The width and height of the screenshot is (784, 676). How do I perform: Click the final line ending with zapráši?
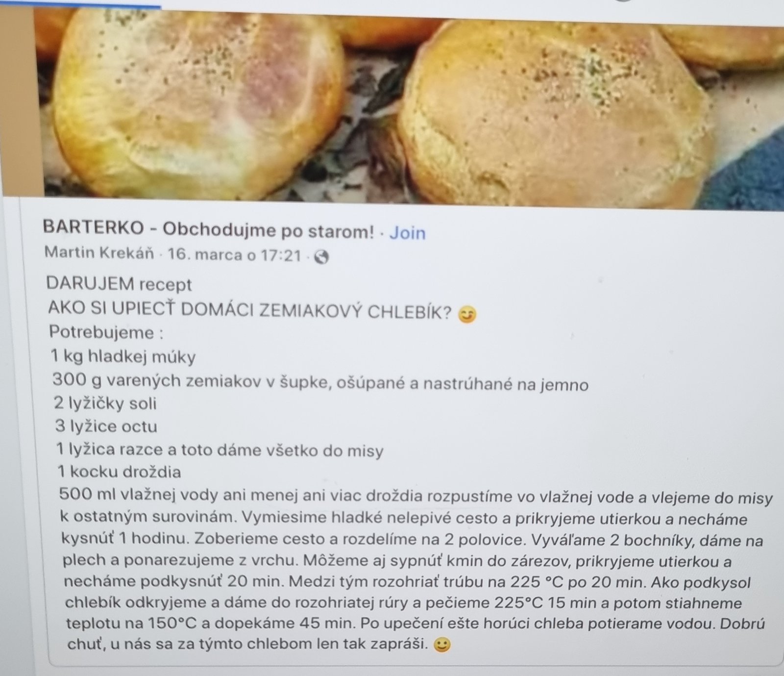click(250, 644)
